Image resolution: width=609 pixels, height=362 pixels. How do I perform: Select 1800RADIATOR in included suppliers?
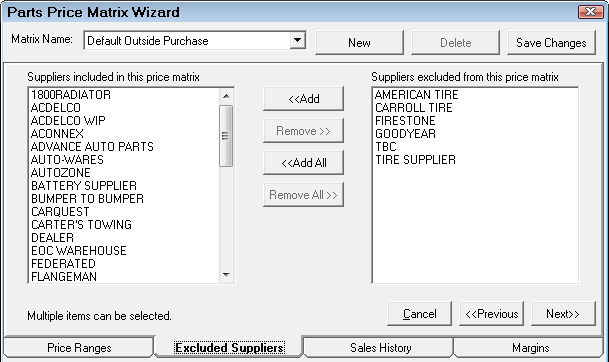124,95
